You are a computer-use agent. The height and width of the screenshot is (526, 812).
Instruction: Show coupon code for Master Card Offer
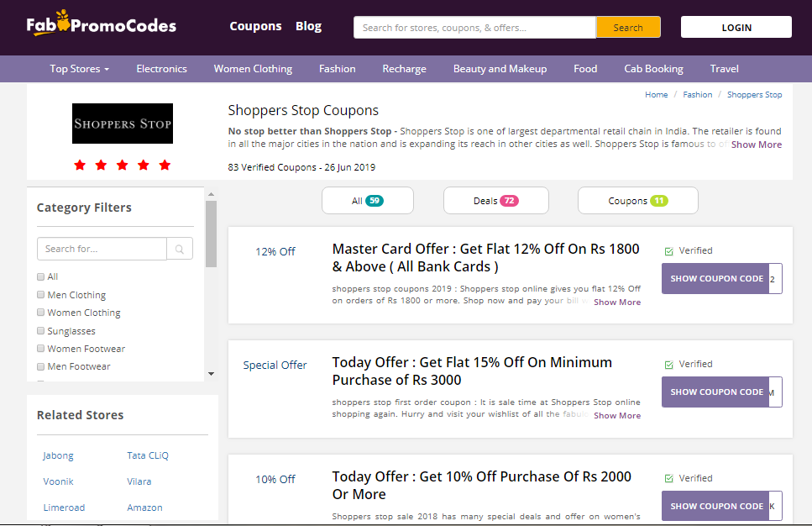tap(722, 278)
